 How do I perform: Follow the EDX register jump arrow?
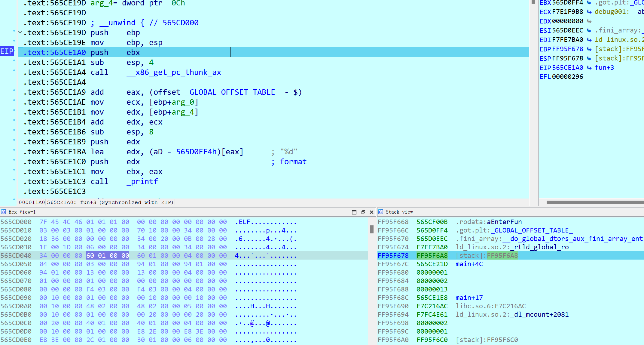point(589,21)
